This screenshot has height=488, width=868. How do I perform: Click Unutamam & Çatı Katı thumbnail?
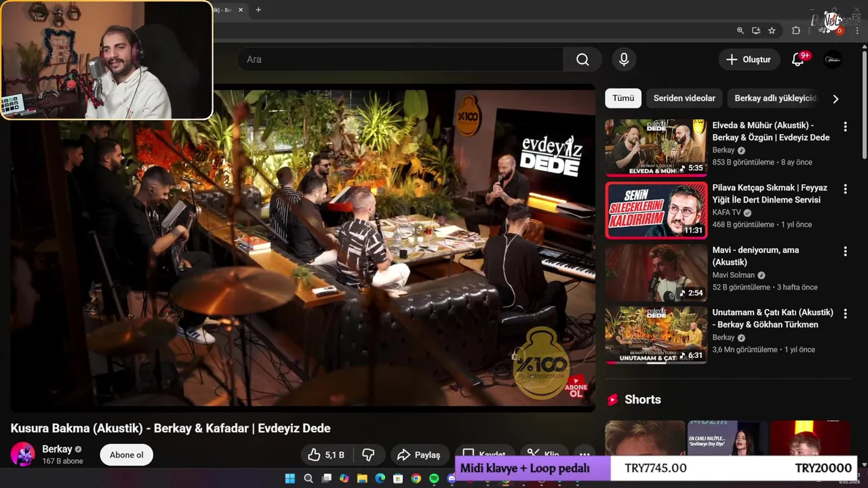656,335
